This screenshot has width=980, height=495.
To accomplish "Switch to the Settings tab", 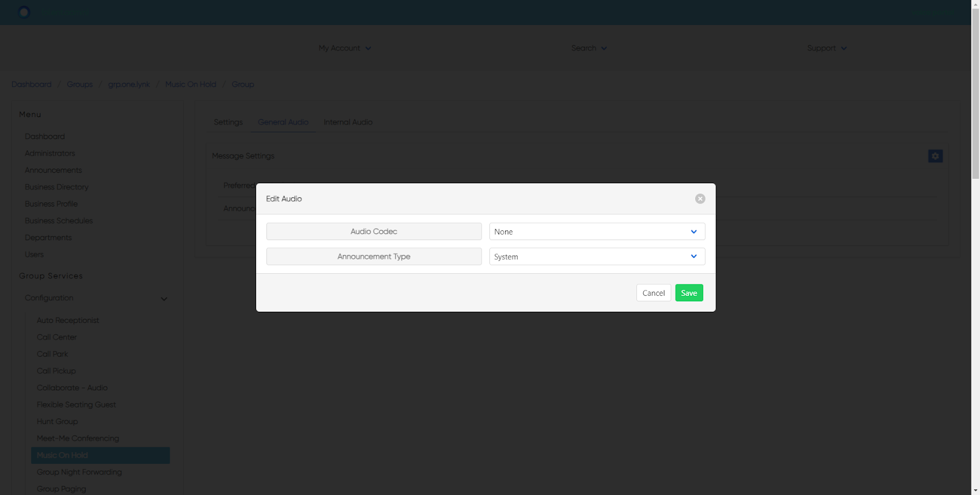I will [228, 122].
